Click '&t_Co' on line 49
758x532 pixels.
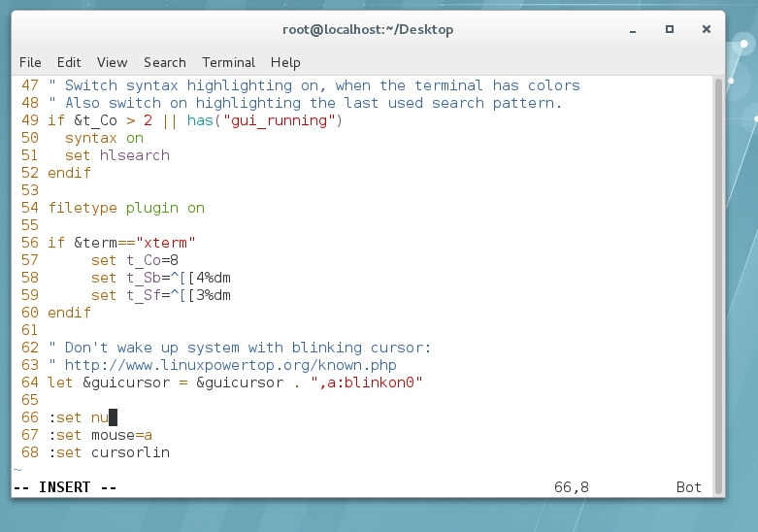pos(96,121)
